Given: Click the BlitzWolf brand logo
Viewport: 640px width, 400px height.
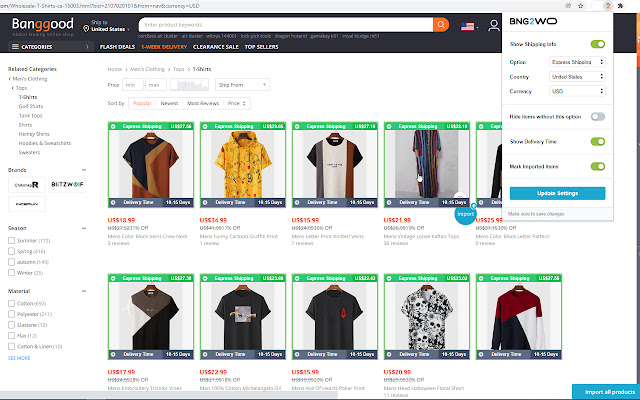Looking at the screenshot, I should (67, 184).
